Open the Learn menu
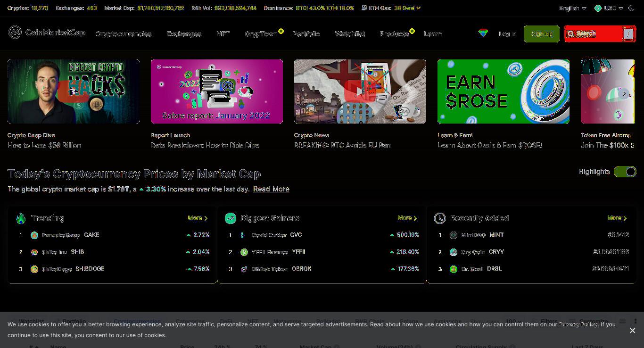This screenshot has height=348, width=644. 432,34
